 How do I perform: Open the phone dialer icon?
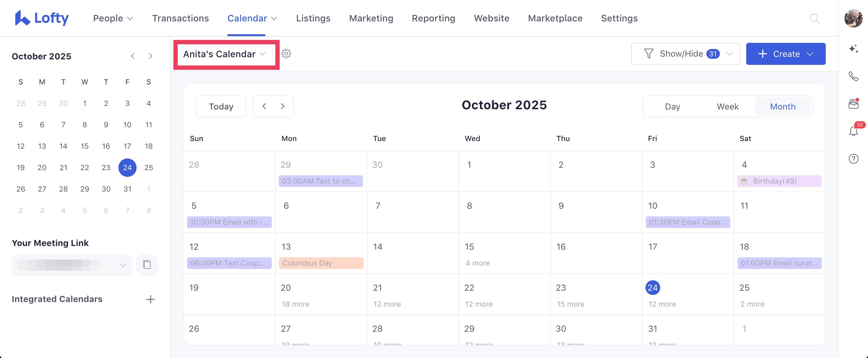(x=854, y=76)
